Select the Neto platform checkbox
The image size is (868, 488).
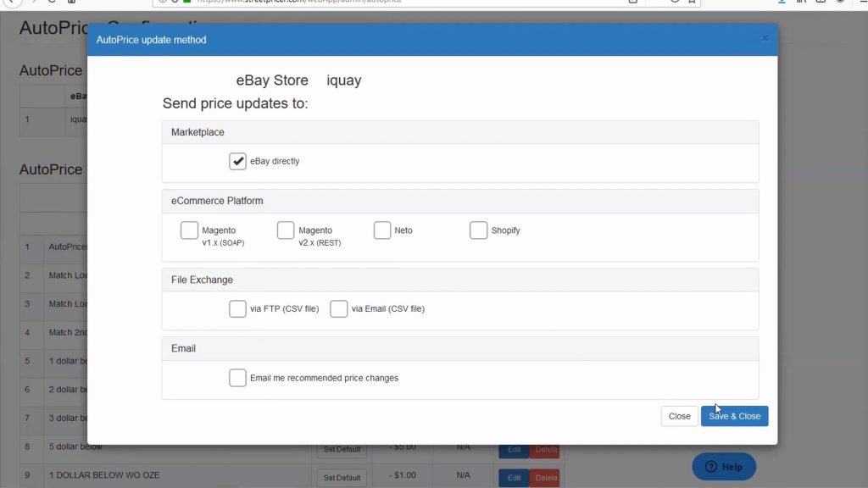tap(382, 230)
